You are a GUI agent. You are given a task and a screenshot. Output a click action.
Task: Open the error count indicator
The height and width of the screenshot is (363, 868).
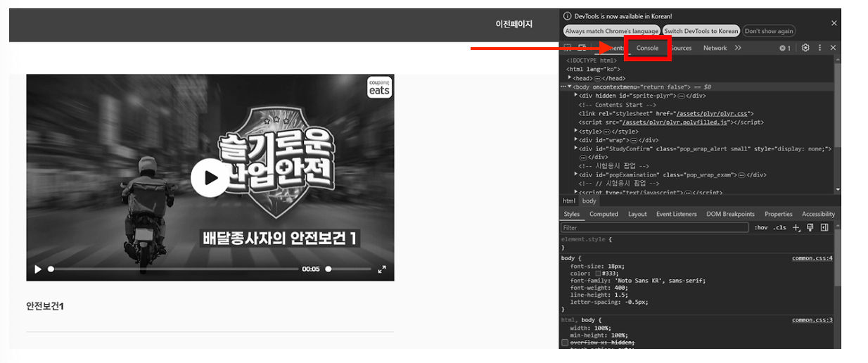[785, 48]
